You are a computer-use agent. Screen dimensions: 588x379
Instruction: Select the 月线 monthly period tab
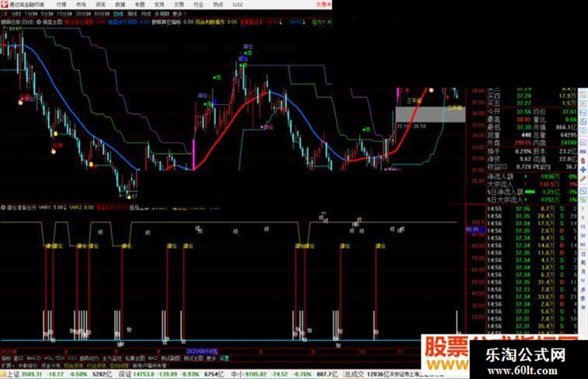[x=146, y=14]
